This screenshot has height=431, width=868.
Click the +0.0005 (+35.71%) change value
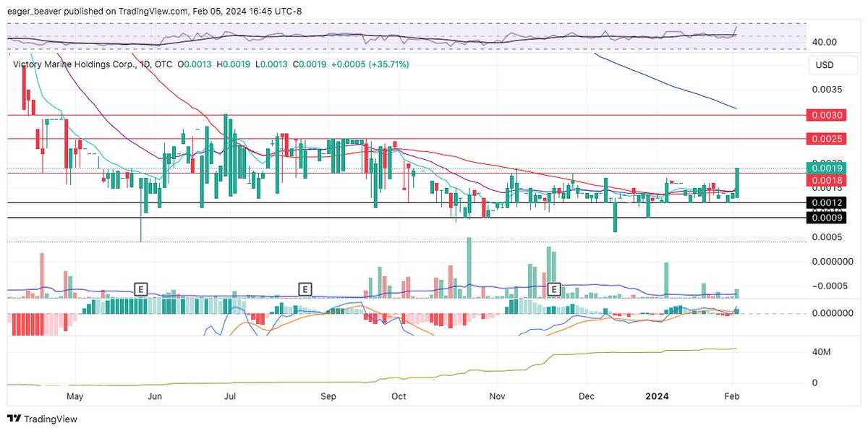(x=370, y=64)
